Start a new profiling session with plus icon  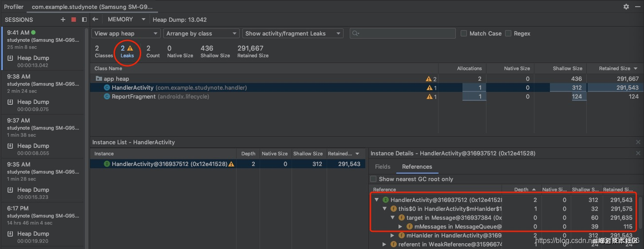[x=63, y=20]
